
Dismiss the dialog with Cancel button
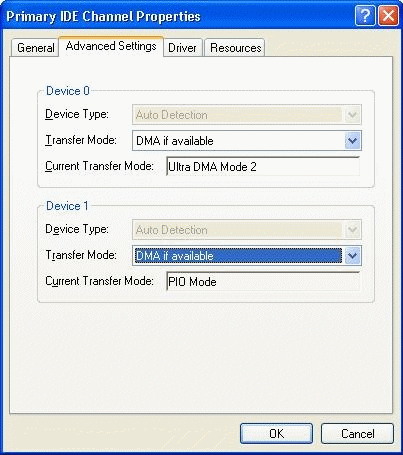click(x=357, y=434)
